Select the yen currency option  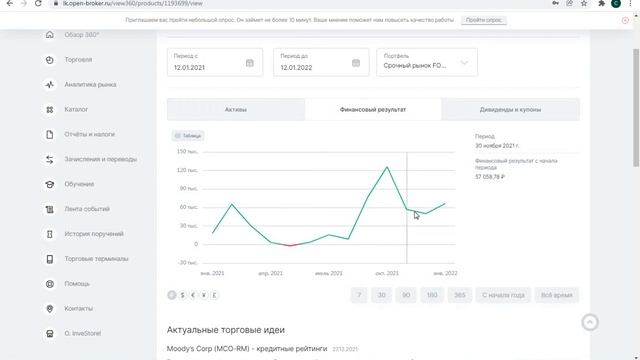pos(204,295)
